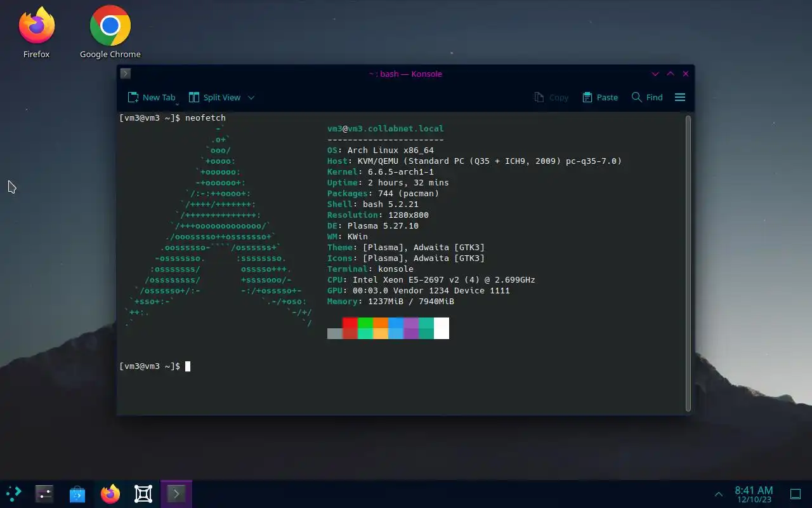Select the Konsole task in taskbar
This screenshot has height=508, width=812.
tap(176, 493)
